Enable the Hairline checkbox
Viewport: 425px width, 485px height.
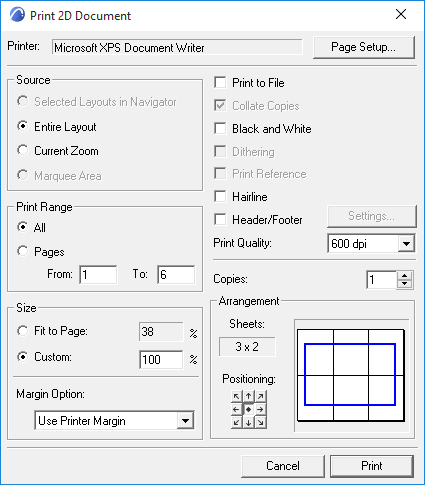tap(220, 196)
